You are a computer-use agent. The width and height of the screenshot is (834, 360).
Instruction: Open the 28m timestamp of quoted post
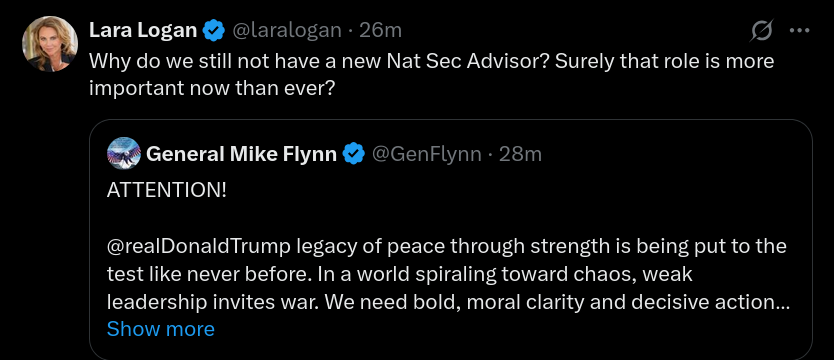[x=521, y=154]
